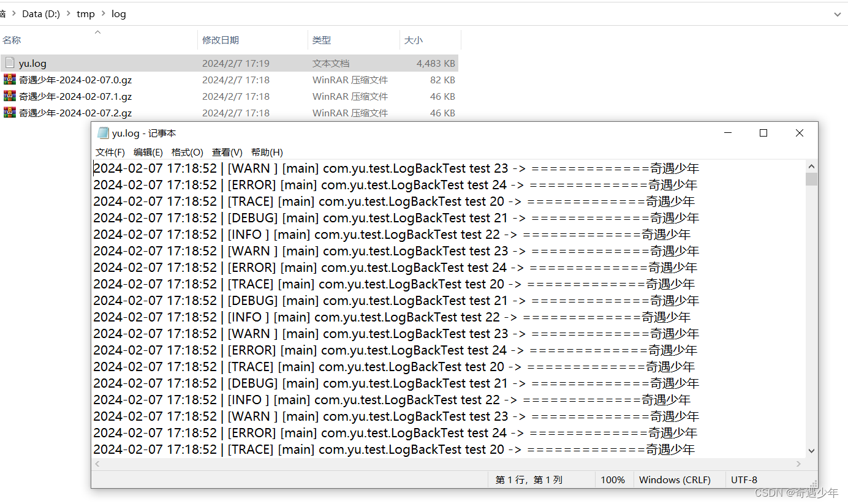Image resolution: width=848 pixels, height=504 pixels.
Task: Click Windows (CRLF) in Notepad status bar
Action: tap(675, 480)
